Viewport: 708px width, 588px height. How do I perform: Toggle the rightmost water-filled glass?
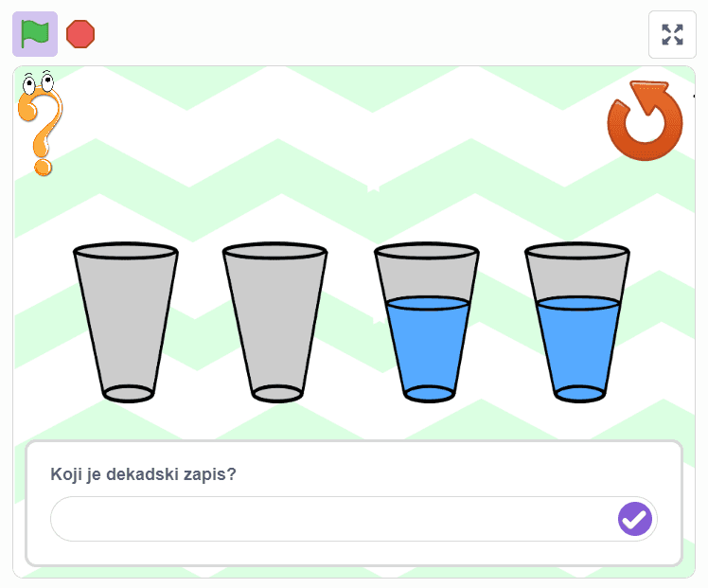point(577,323)
